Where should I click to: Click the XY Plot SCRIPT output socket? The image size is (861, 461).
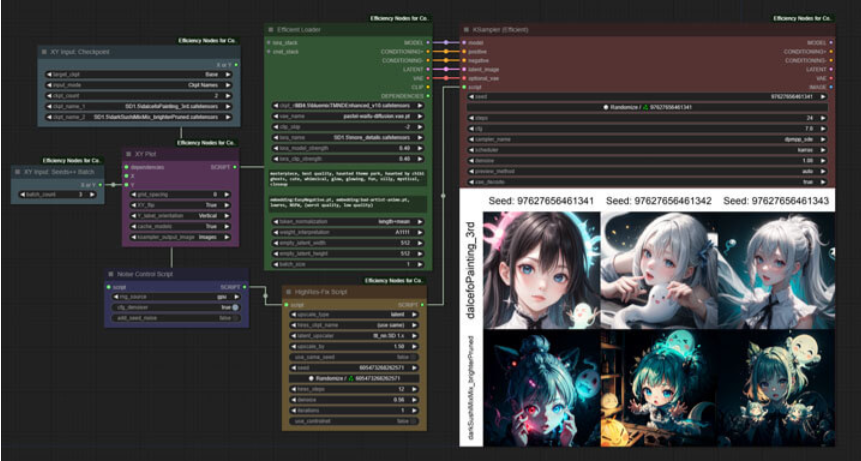point(235,167)
